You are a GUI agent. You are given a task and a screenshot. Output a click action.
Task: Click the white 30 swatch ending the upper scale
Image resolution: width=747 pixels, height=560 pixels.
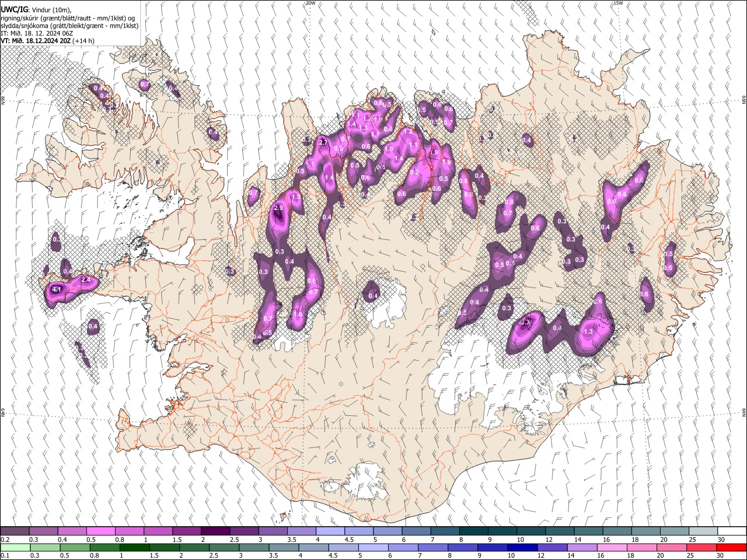732,531
